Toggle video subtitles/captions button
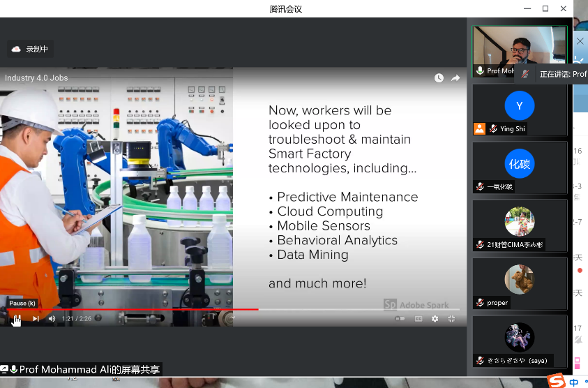Viewport: 588px width, 388px height. (x=419, y=319)
